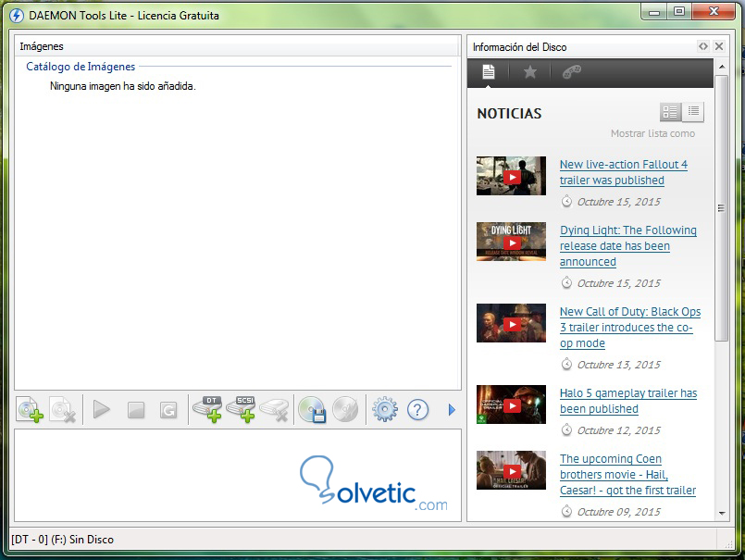Click news panel scrollbar down arrow
Screen dimensions: 745x560
[722, 514]
